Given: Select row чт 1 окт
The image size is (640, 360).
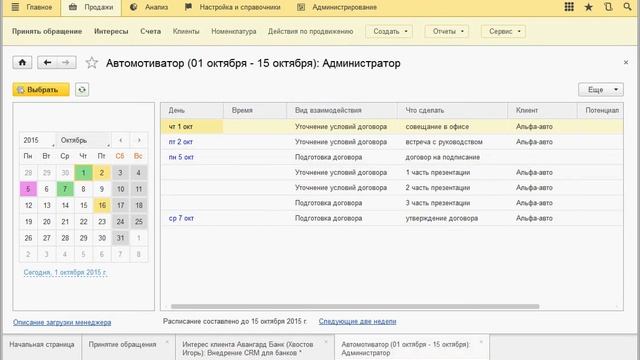Looking at the screenshot, I should pyautogui.click(x=392, y=127).
